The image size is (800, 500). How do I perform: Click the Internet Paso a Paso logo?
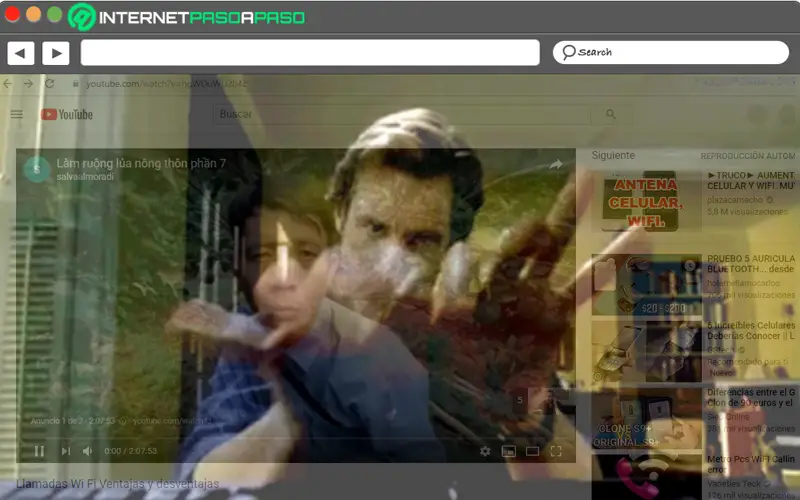point(187,17)
